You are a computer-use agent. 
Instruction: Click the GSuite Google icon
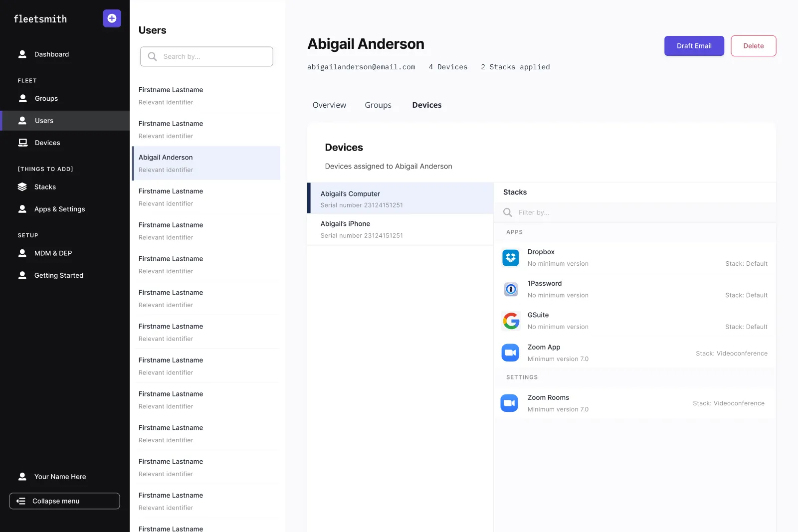click(511, 321)
